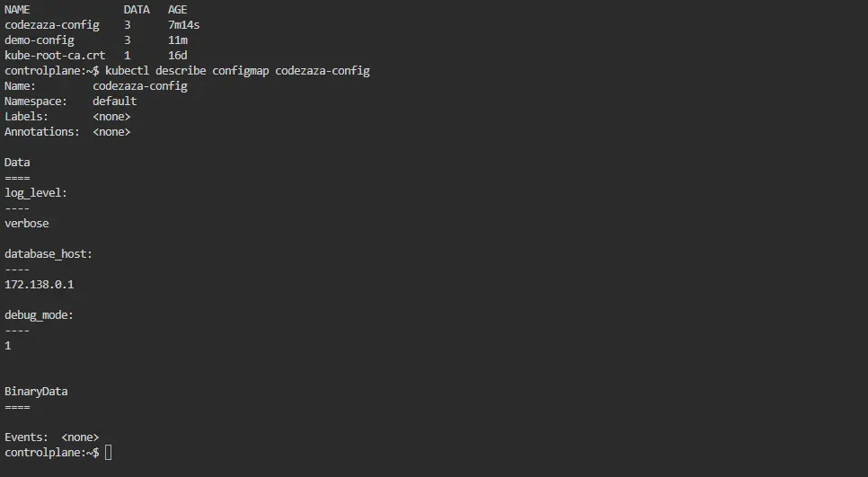868x477 pixels.
Task: Click the demo-config entry in the list
Action: tap(40, 40)
